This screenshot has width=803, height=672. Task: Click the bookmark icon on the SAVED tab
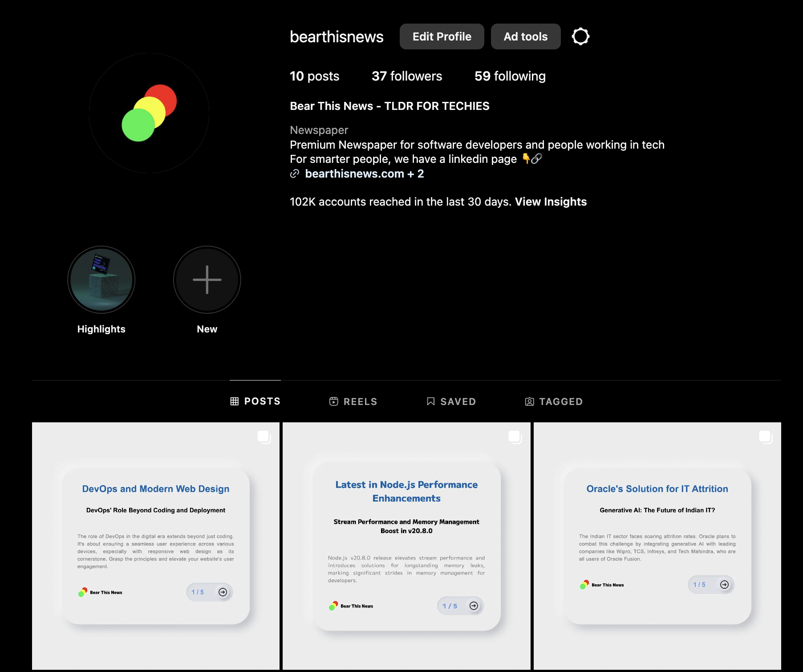(x=430, y=401)
